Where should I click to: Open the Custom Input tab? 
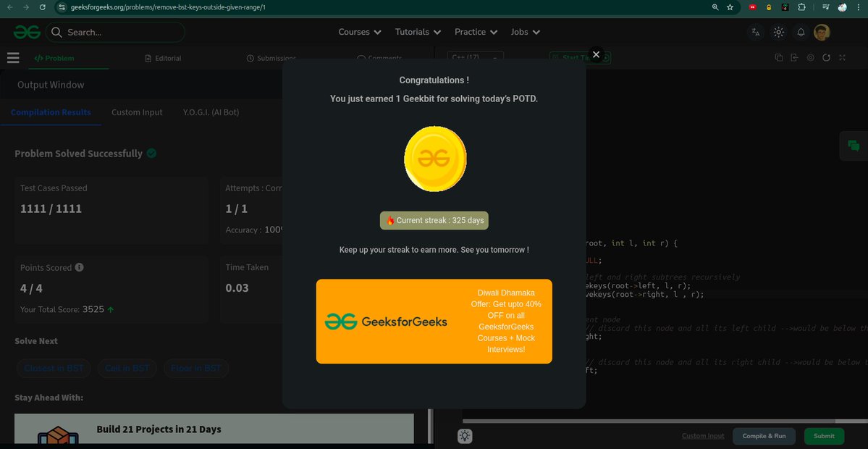tap(137, 112)
